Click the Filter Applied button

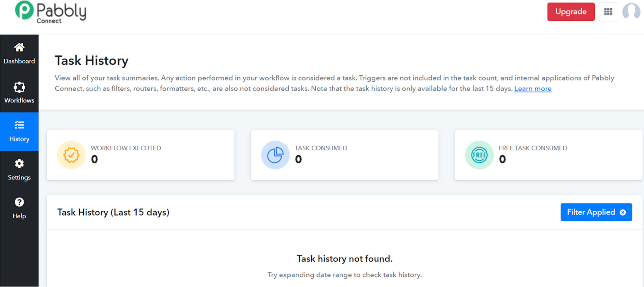[591, 212]
